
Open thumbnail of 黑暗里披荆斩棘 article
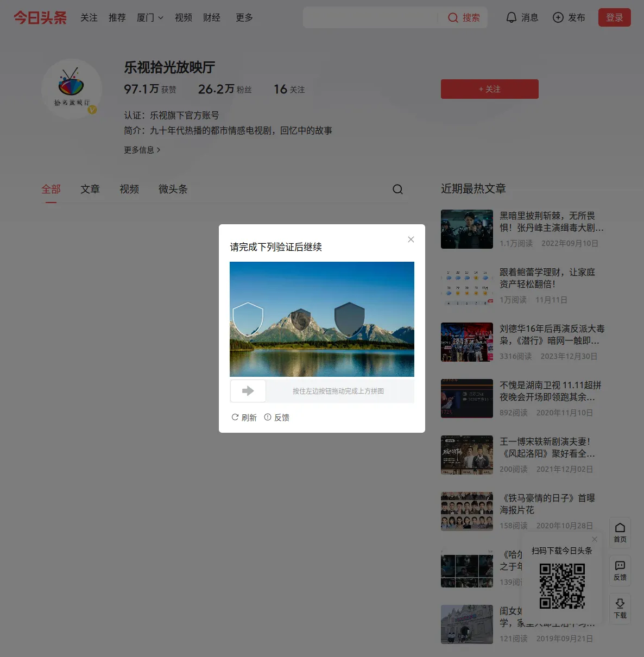click(x=467, y=229)
